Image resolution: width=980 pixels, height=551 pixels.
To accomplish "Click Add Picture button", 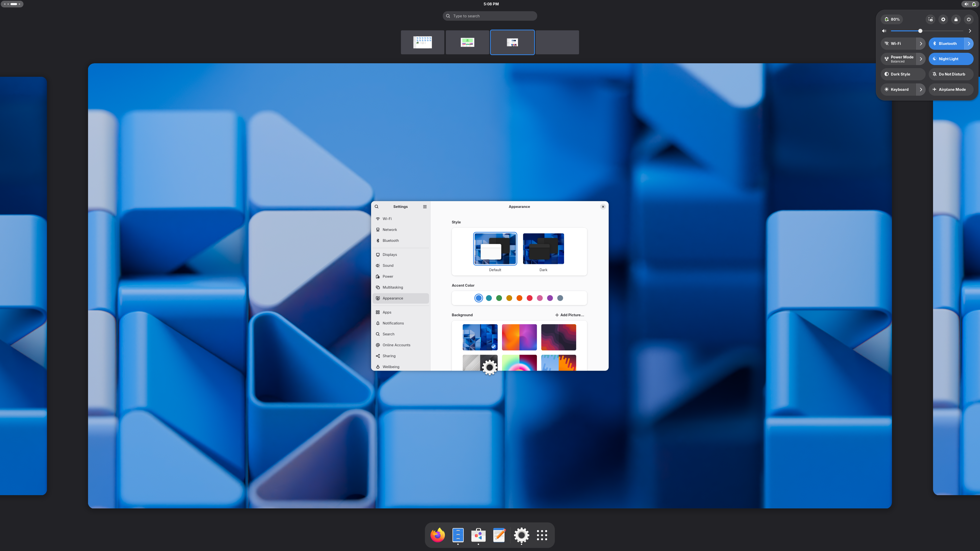I will point(570,315).
